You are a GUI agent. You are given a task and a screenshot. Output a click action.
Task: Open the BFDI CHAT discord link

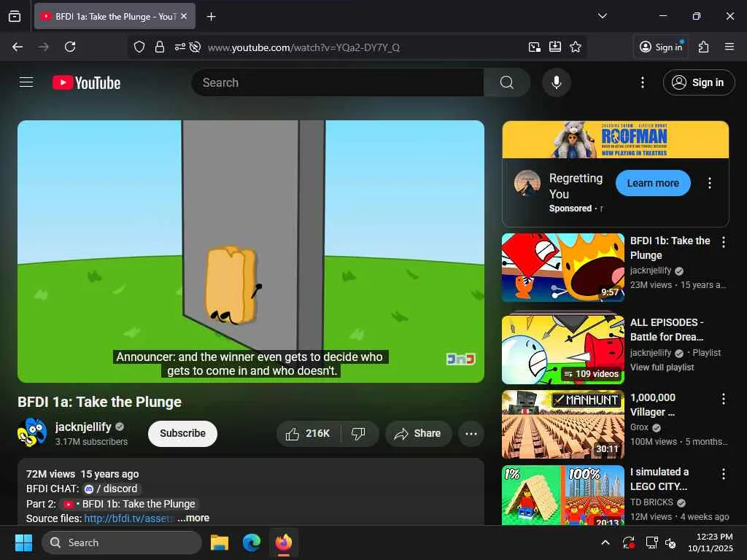(112, 489)
